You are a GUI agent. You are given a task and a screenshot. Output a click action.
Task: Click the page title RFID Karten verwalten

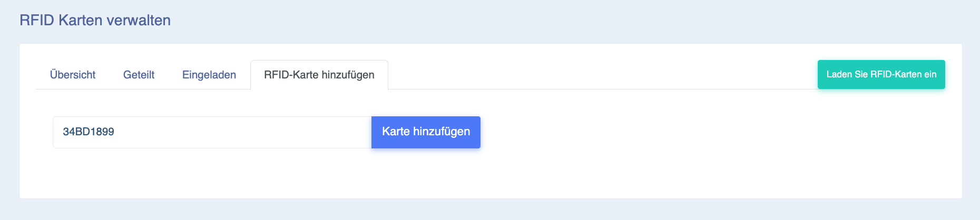pos(95,20)
